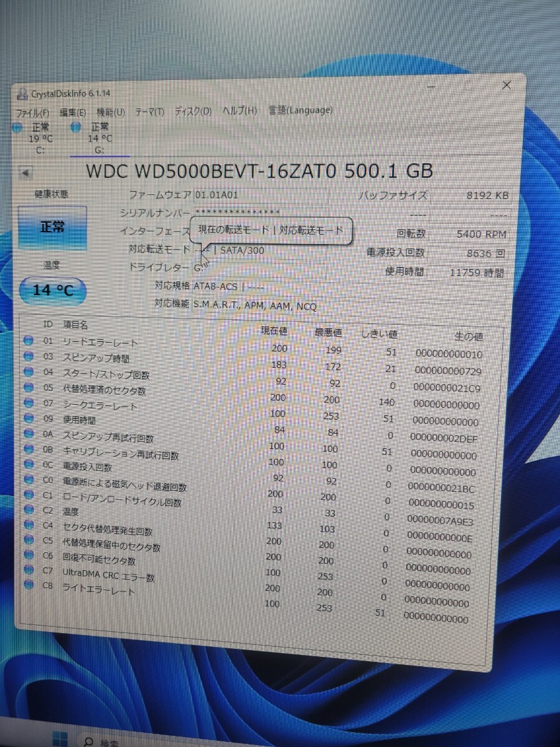This screenshot has height=747, width=560.
Task: Open the 編集(E) menu
Action: [x=73, y=113]
